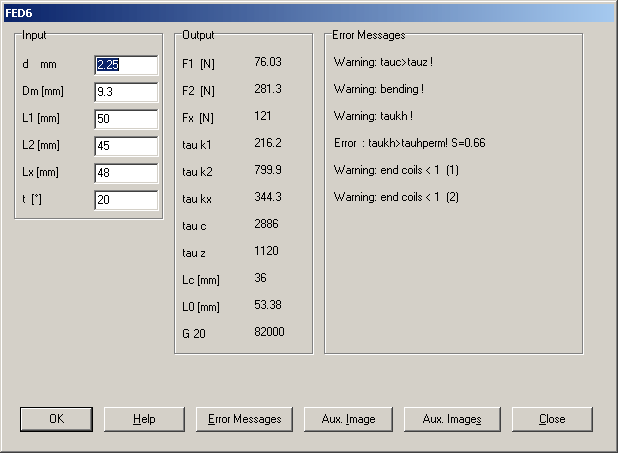Click the d mm input field
The image size is (618, 453).
click(x=126, y=65)
